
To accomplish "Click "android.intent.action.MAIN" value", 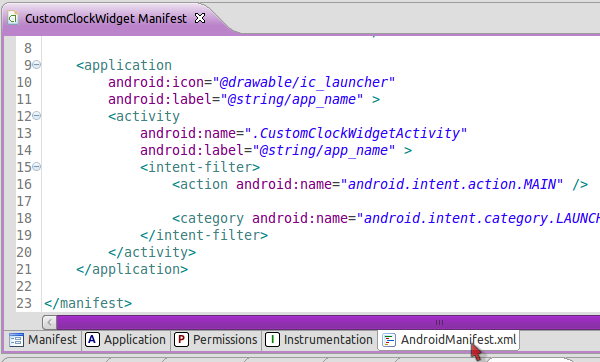I will pyautogui.click(x=452, y=184).
